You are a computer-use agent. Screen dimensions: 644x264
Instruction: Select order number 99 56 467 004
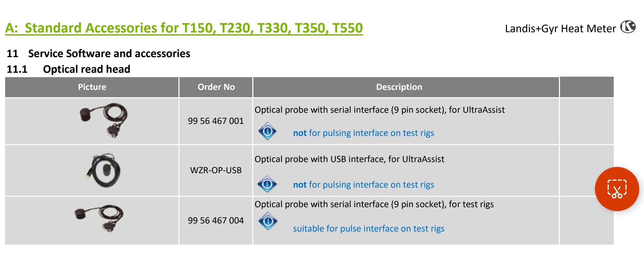click(x=216, y=220)
